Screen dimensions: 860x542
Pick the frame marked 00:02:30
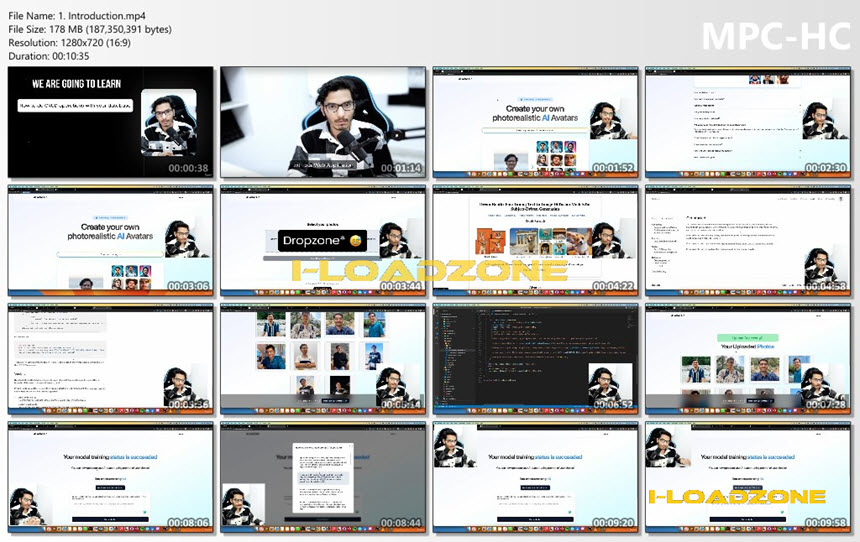pos(748,122)
